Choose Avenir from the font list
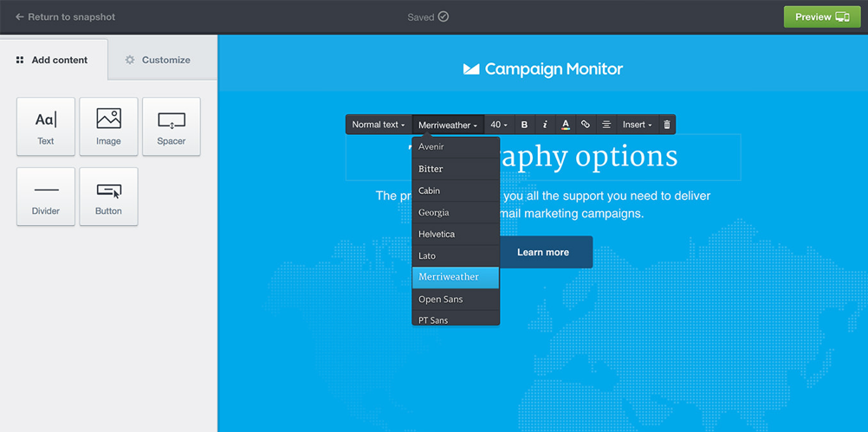This screenshot has width=868, height=432. tap(456, 147)
